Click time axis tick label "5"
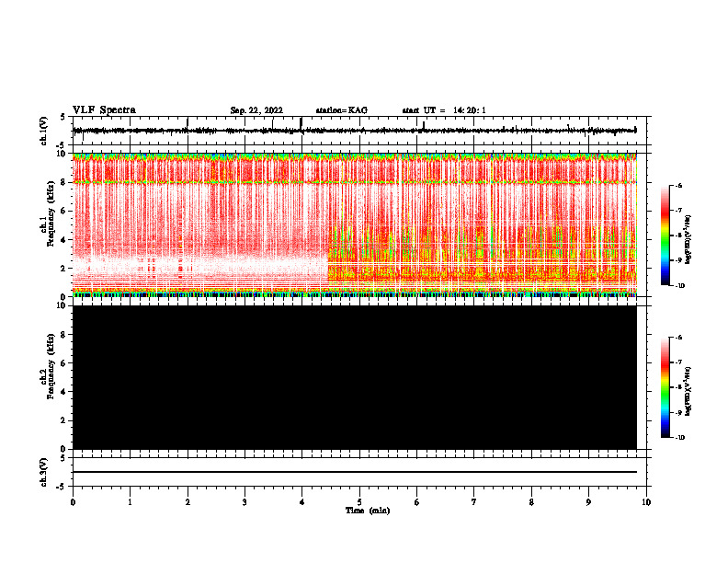Image resolution: width=728 pixels, height=563 pixels. 359,502
